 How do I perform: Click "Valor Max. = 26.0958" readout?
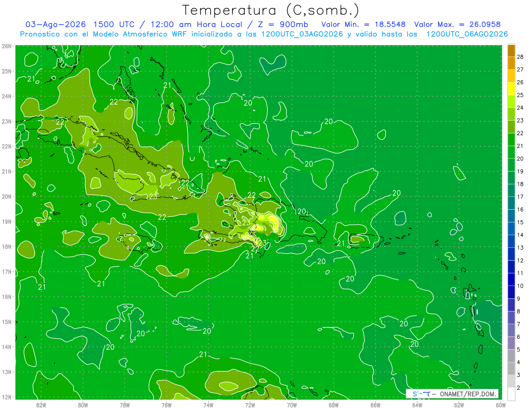458,24
